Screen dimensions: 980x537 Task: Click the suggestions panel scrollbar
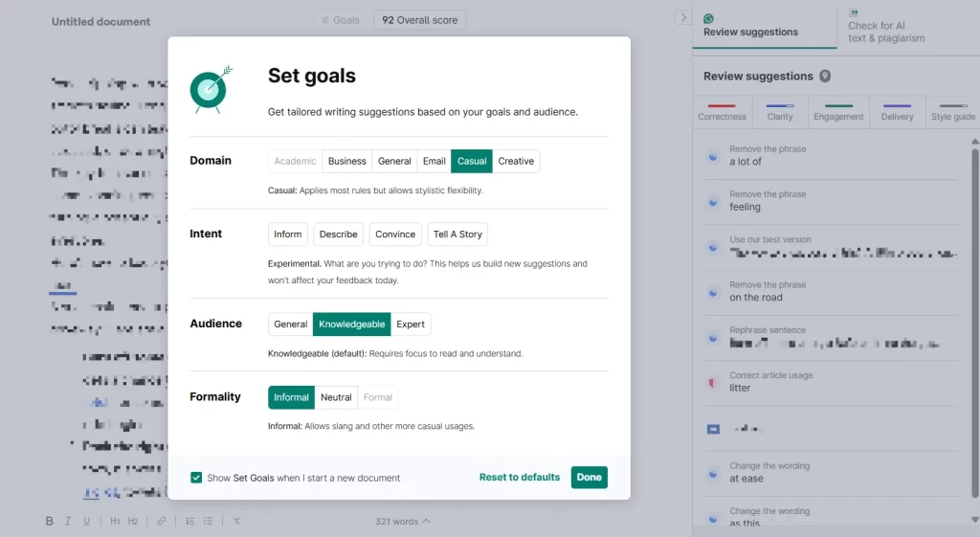tap(974, 287)
